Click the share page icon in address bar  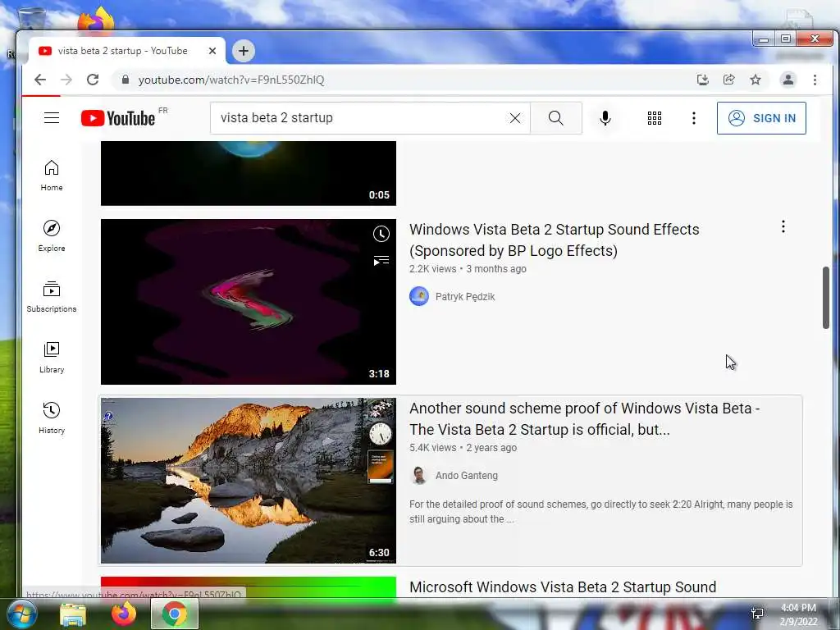pos(729,80)
